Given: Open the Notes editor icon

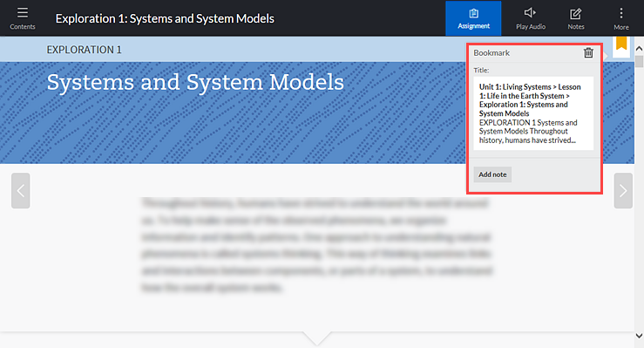Looking at the screenshot, I should tap(576, 14).
